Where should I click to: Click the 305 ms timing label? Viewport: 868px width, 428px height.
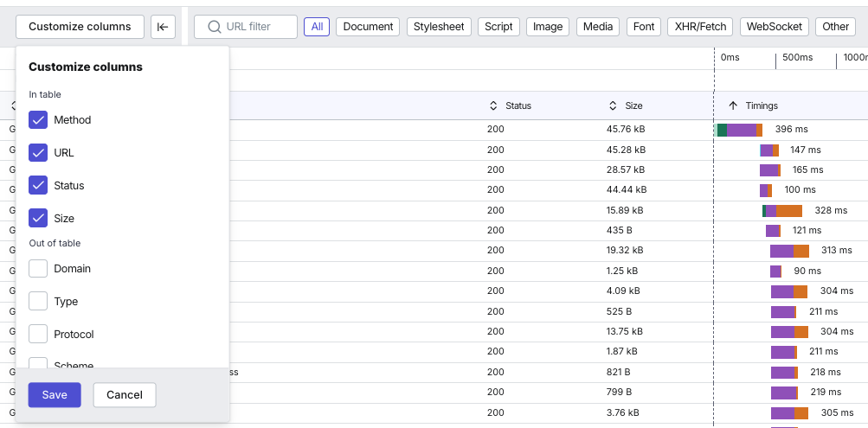[x=838, y=412]
